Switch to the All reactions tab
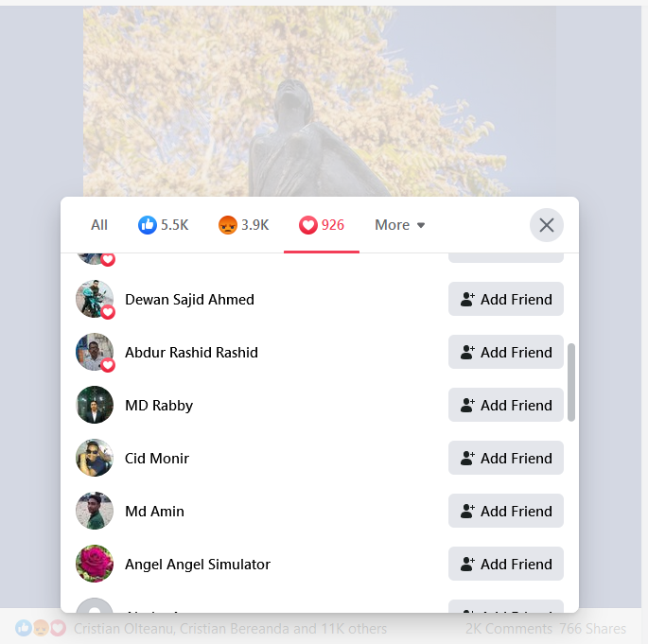 click(x=99, y=225)
